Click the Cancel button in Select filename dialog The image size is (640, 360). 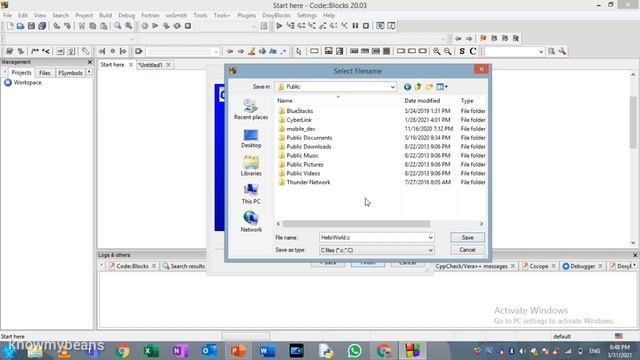point(467,250)
